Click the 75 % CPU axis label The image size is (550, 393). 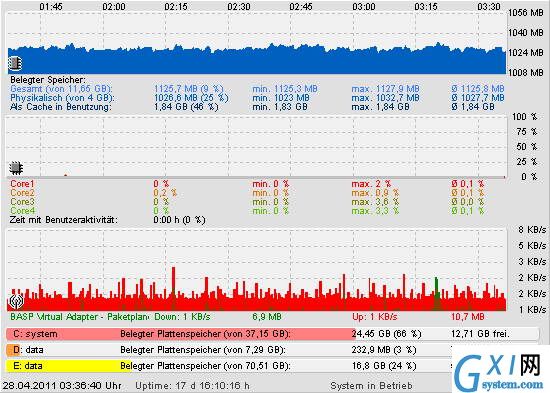pos(526,132)
